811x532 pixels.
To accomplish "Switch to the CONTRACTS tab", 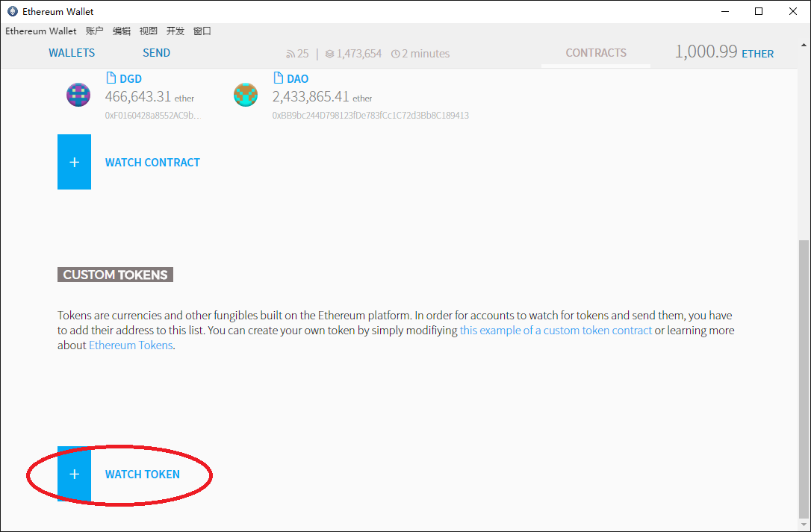I will click(596, 53).
